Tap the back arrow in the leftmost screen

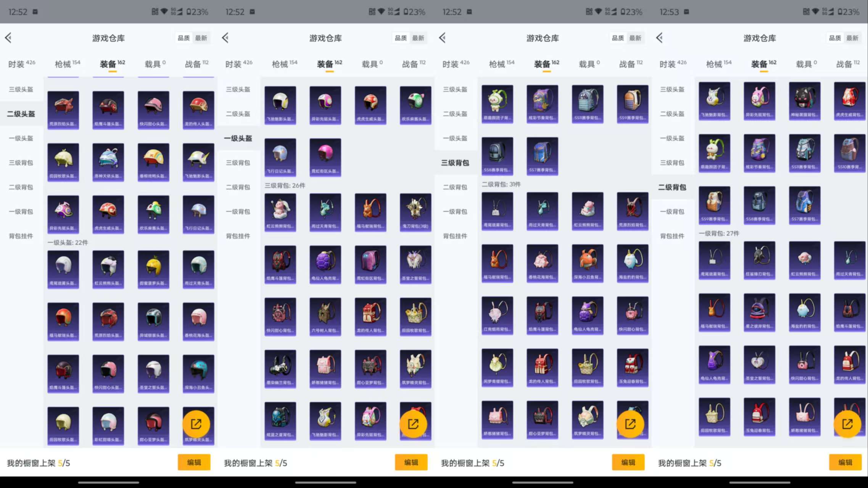click(x=8, y=38)
